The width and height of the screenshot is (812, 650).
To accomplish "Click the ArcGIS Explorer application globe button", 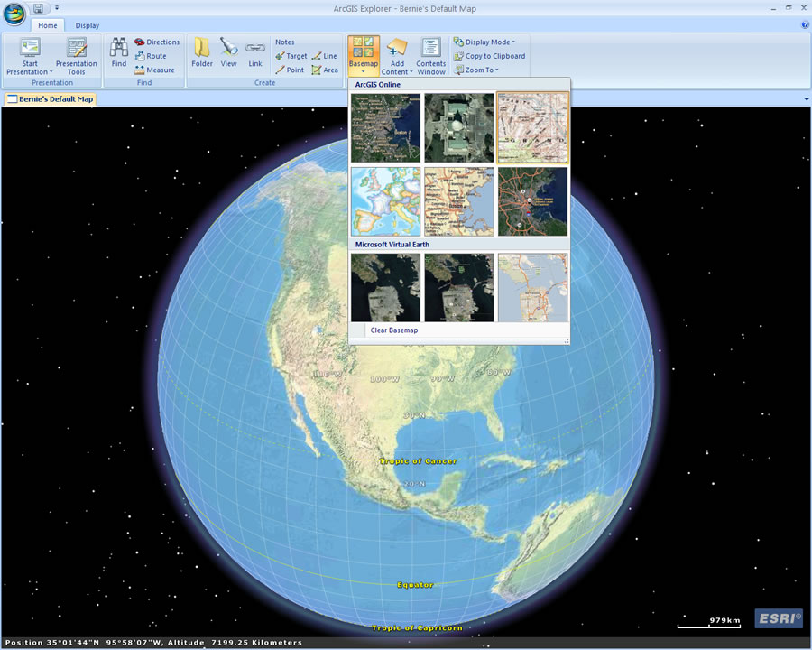I will [x=14, y=13].
